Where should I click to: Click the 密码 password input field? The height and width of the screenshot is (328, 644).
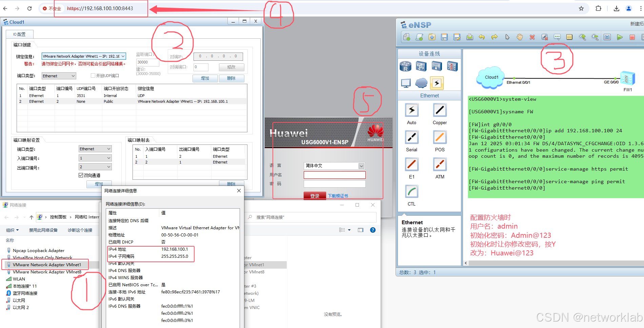tap(335, 184)
